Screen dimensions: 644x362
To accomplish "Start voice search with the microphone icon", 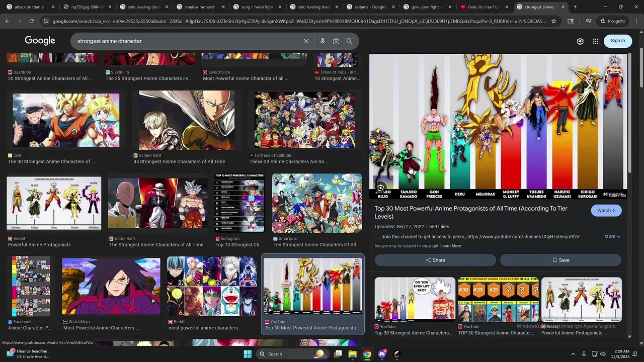I will (x=323, y=41).
